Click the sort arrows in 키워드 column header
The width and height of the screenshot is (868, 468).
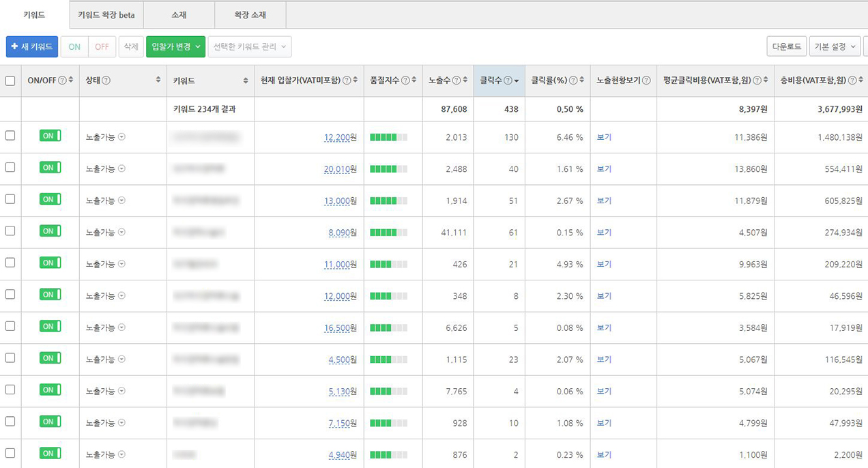[246, 81]
